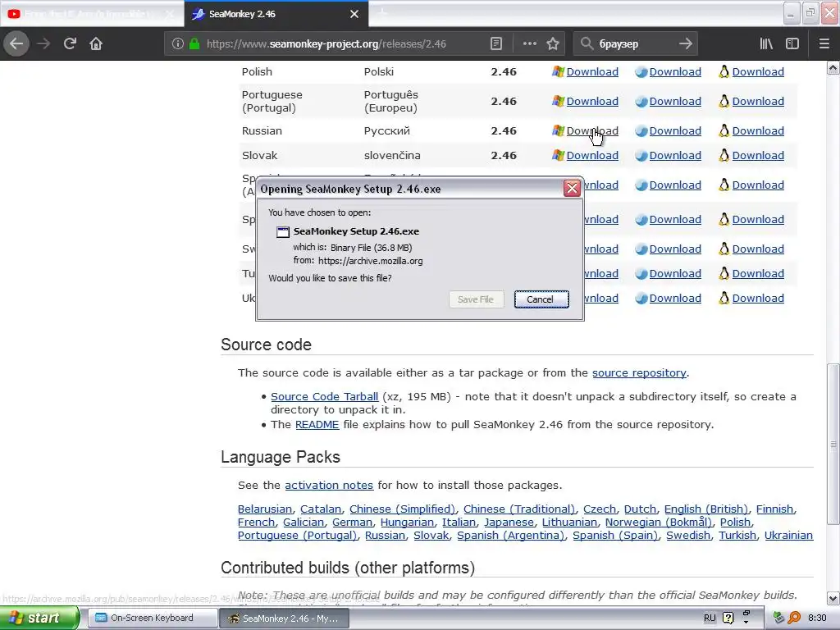This screenshot has height=630, width=840.
Task: Switch to On-Screen Keyboard taskbar item
Action: pos(152,618)
